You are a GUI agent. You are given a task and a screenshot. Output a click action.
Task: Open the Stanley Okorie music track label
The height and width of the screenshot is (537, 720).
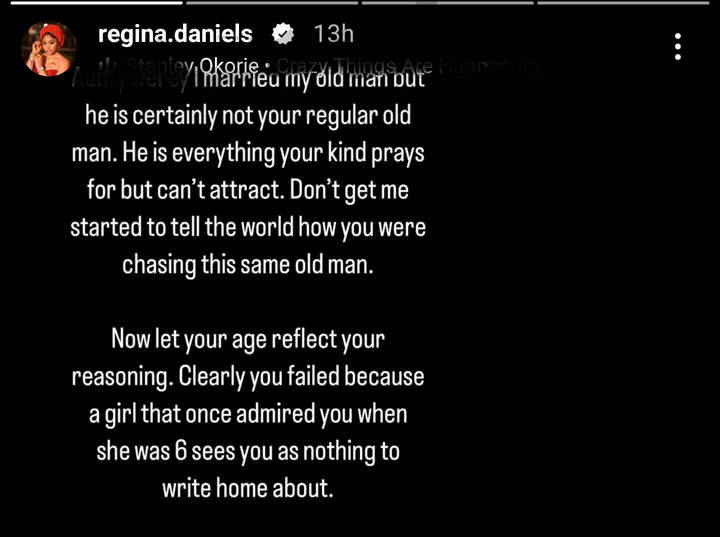pos(192,66)
